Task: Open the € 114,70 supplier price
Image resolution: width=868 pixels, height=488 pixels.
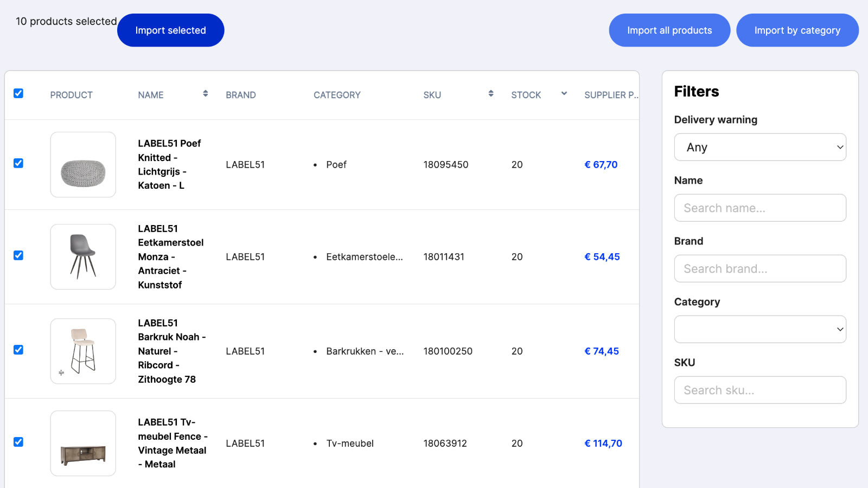Action: click(x=603, y=444)
